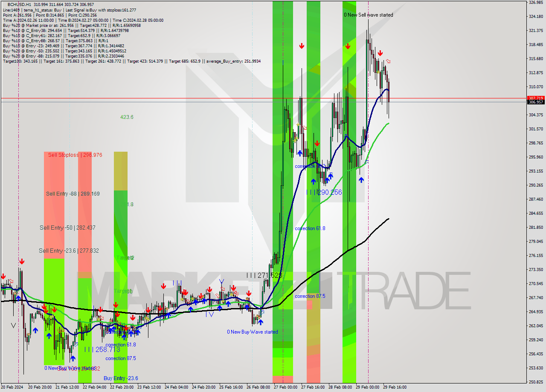Select the 'Buy Entry -23.6' label

pyautogui.click(x=121, y=378)
